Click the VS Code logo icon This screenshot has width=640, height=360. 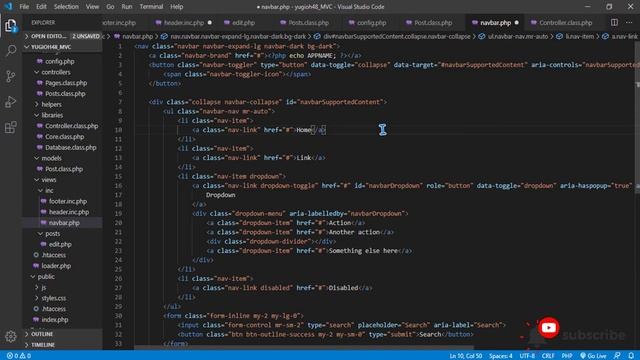click(x=8, y=7)
